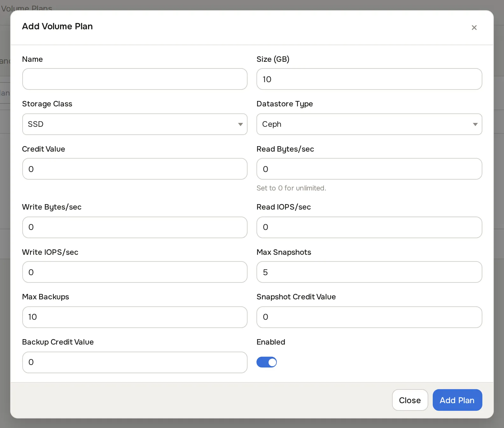Open the Storage Class dropdown
504x428 pixels.
135,124
